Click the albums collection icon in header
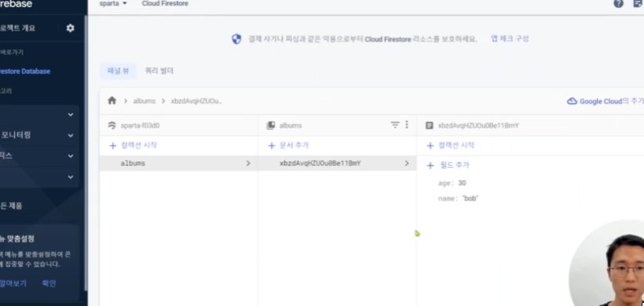 coord(270,126)
